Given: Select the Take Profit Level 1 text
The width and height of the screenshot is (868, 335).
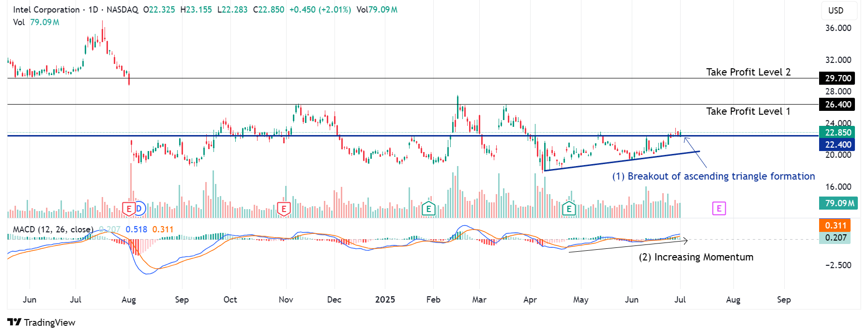Looking at the screenshot, I should pos(748,111).
